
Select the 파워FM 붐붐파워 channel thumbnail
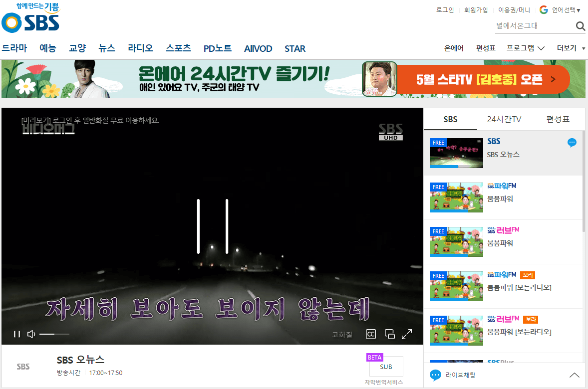(x=456, y=197)
